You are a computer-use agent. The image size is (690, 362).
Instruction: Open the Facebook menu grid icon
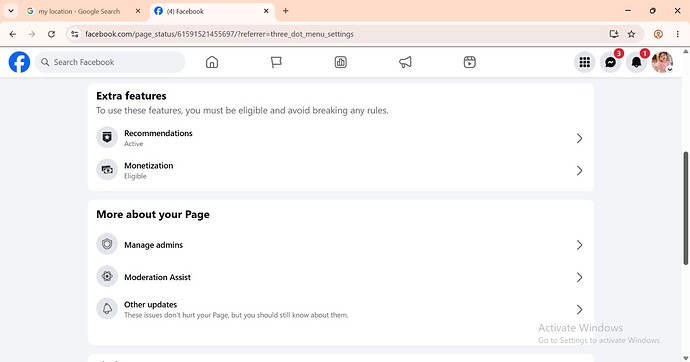click(584, 62)
